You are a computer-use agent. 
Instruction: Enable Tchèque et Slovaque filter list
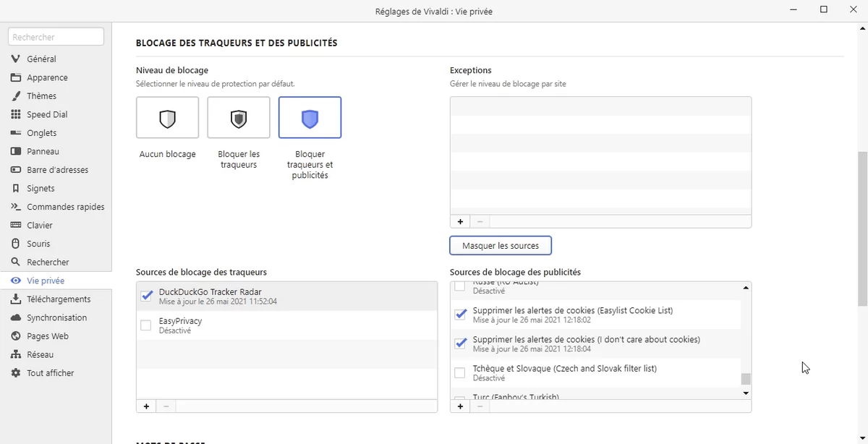[x=460, y=373]
